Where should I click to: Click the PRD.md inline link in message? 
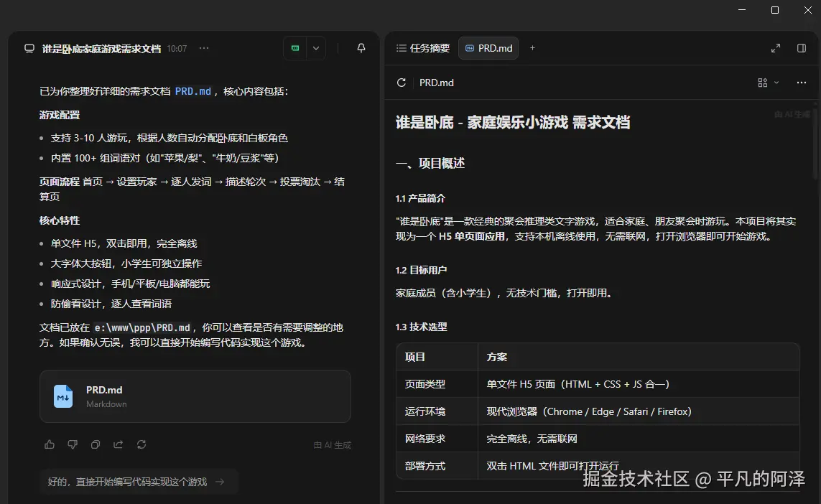coord(193,91)
